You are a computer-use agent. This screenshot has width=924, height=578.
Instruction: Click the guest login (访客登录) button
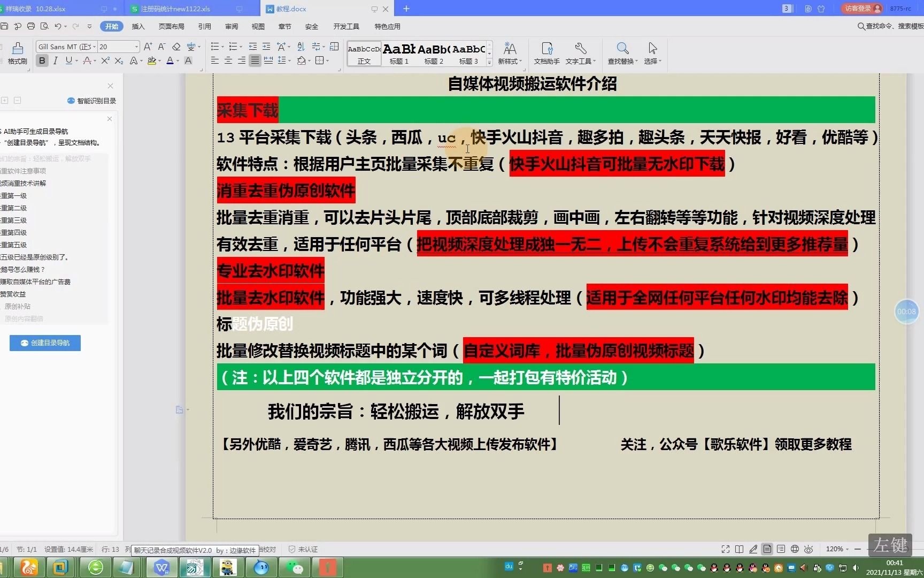(862, 9)
